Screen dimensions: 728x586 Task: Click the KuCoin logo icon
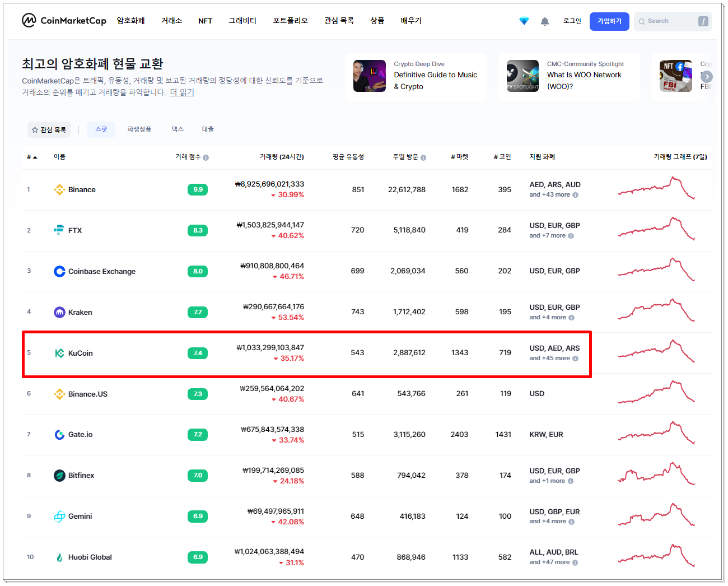point(59,353)
